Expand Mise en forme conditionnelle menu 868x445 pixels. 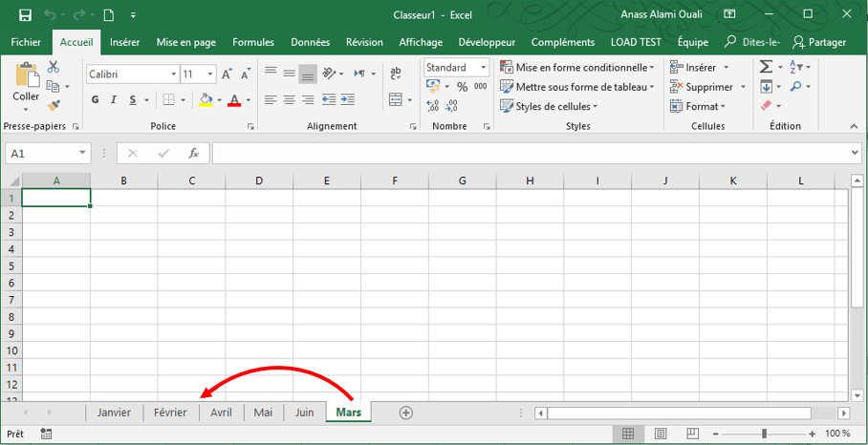[x=577, y=68]
